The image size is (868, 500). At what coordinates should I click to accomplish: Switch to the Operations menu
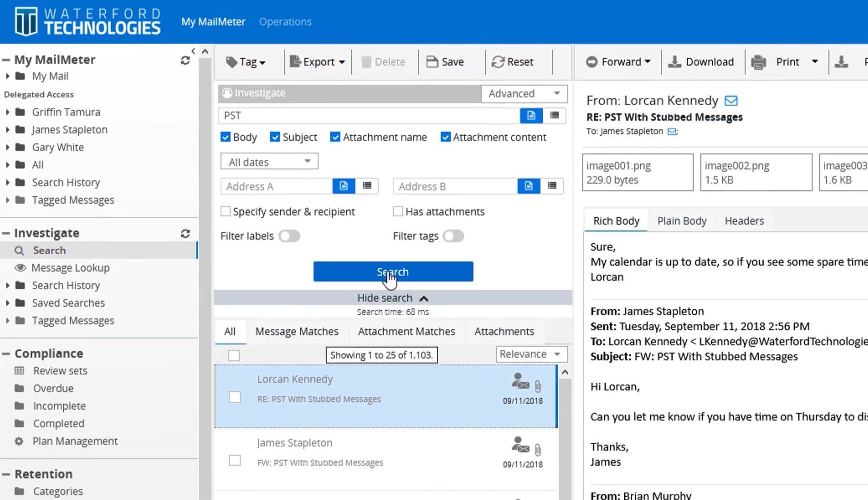point(285,22)
